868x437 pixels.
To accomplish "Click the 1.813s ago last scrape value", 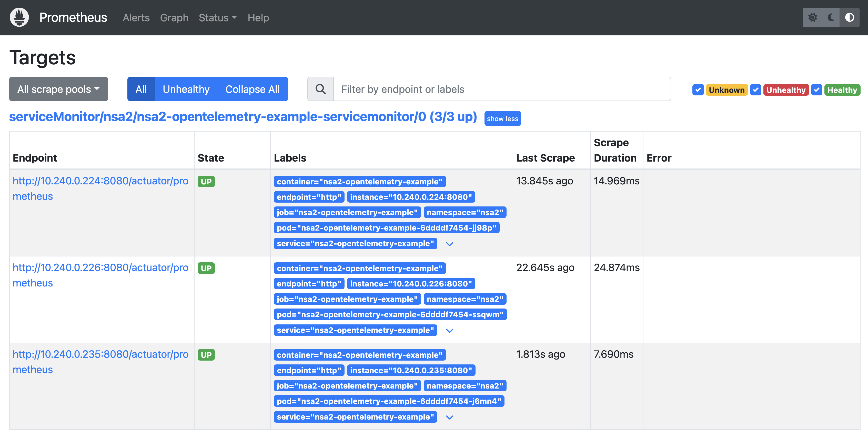I will 540,354.
